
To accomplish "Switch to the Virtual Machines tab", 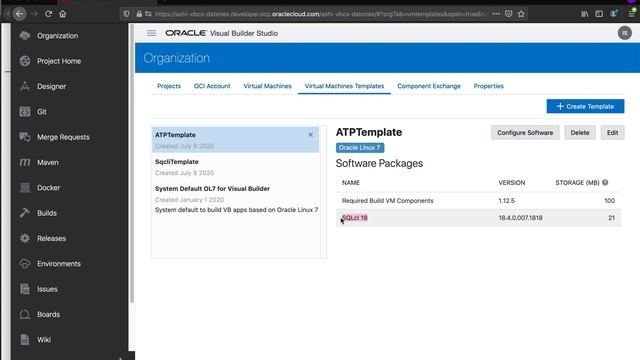I will (267, 86).
